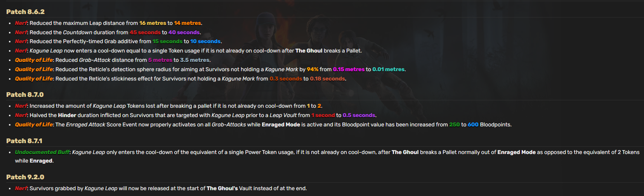Click 'The Ghoul's' in the Patch 9.2.0 note
Screen dimensions: 644x196
pos(222,188)
